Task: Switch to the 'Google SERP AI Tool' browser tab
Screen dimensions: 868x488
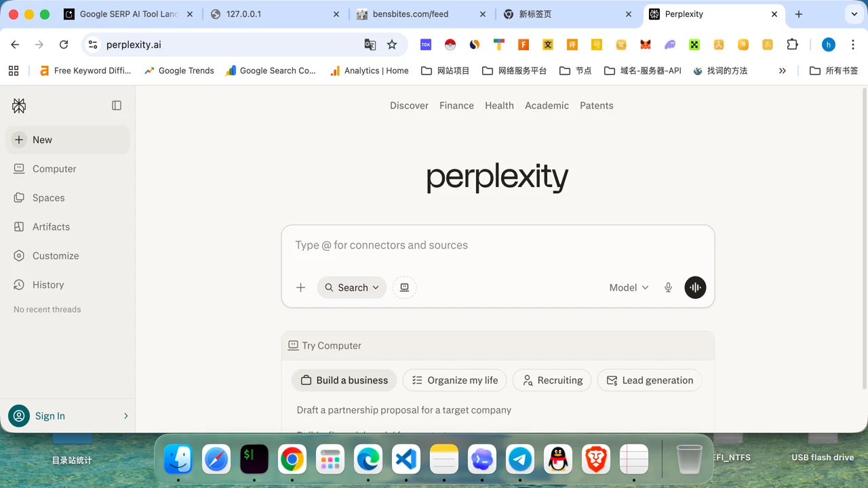Action: pos(128,14)
